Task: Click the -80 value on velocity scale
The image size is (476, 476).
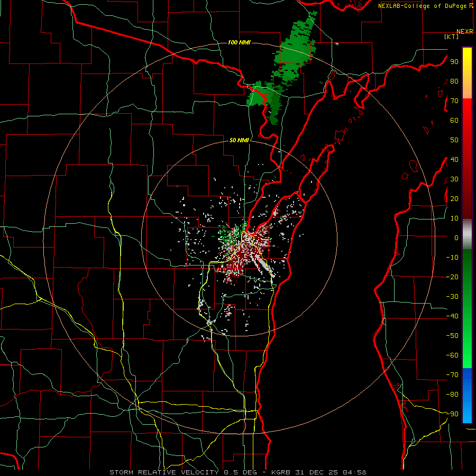Action: click(452, 395)
